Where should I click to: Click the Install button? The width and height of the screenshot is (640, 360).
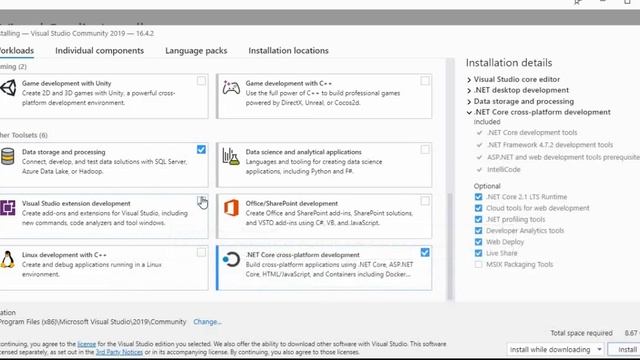tap(624, 349)
